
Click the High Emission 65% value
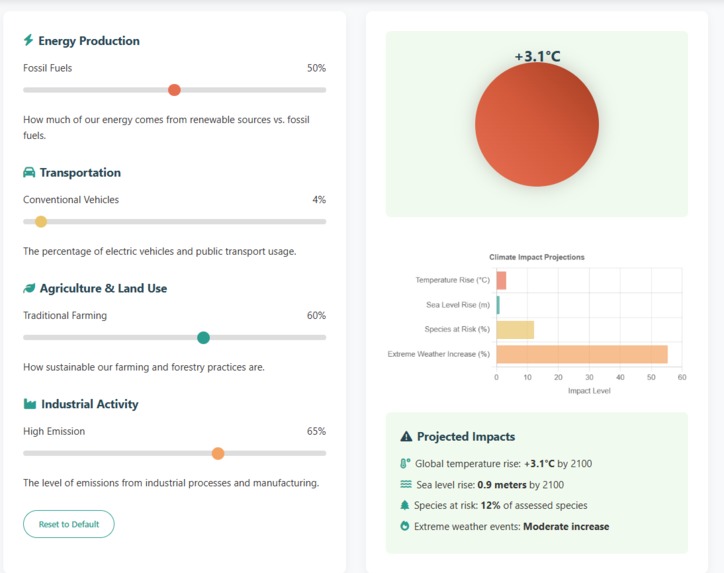[316, 431]
